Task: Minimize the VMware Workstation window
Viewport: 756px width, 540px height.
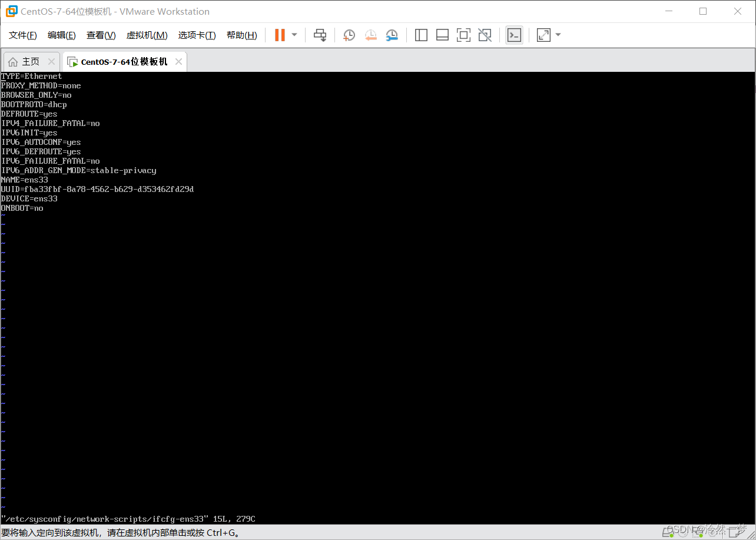Action: [x=668, y=11]
